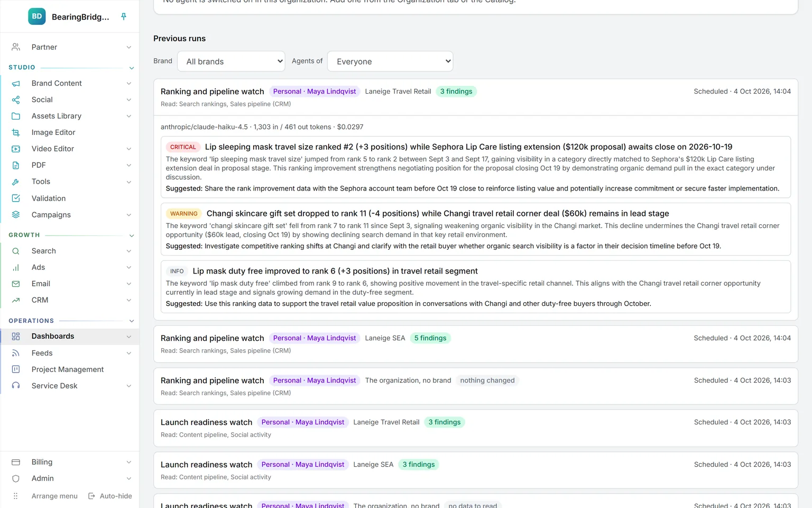The width and height of the screenshot is (812, 508).
Task: Click the Ads bar chart icon
Action: click(x=16, y=268)
